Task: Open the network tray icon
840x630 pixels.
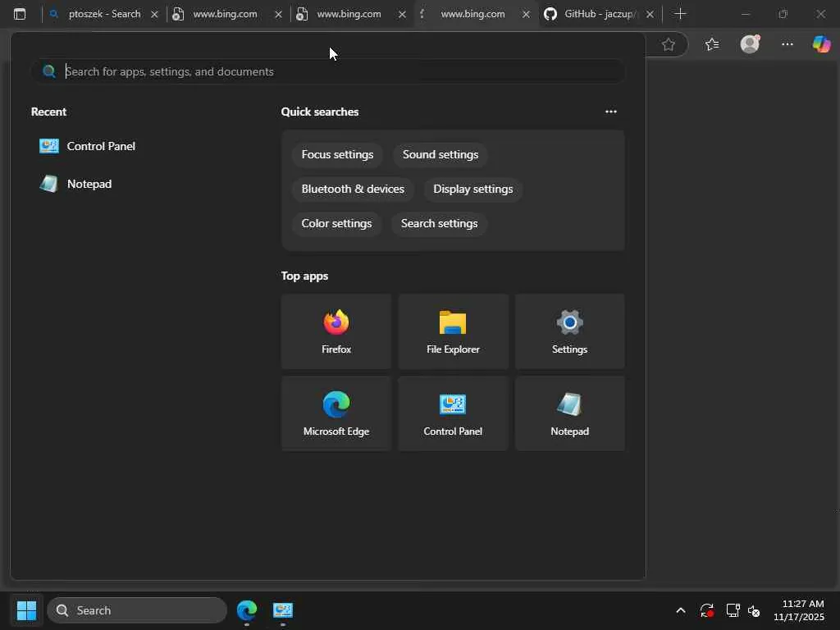Action: pos(733,610)
